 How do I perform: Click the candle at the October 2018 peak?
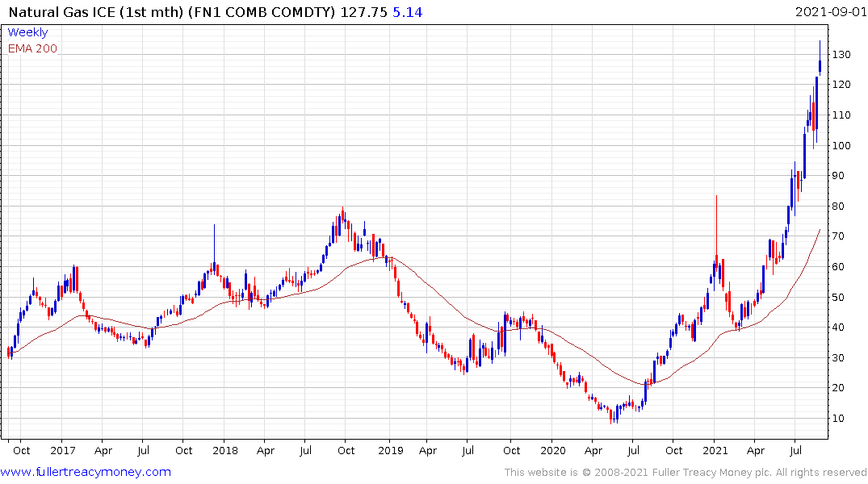pos(342,215)
